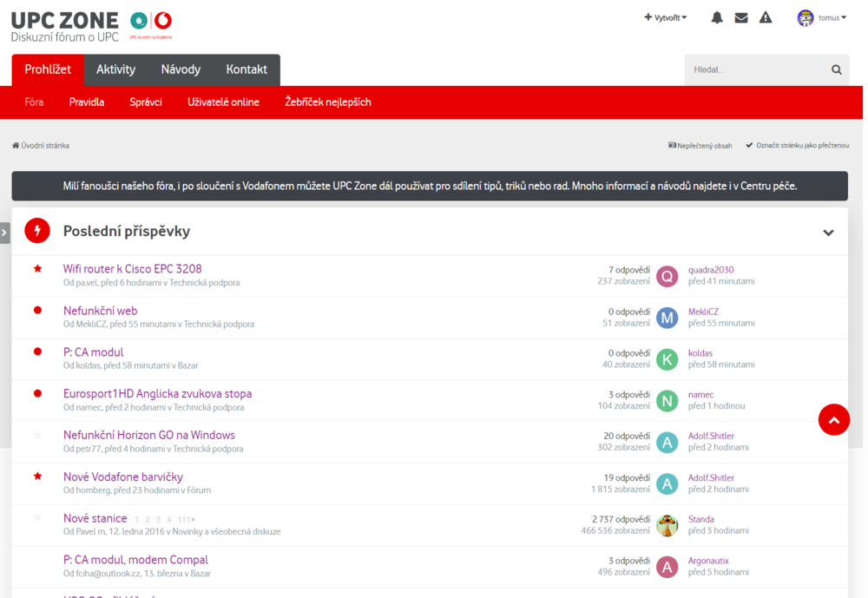
Task: Click the home icon in the breadcrumb
Action: tap(16, 146)
